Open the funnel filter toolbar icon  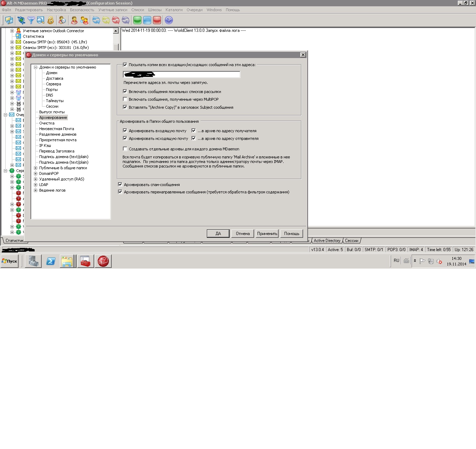31,20
